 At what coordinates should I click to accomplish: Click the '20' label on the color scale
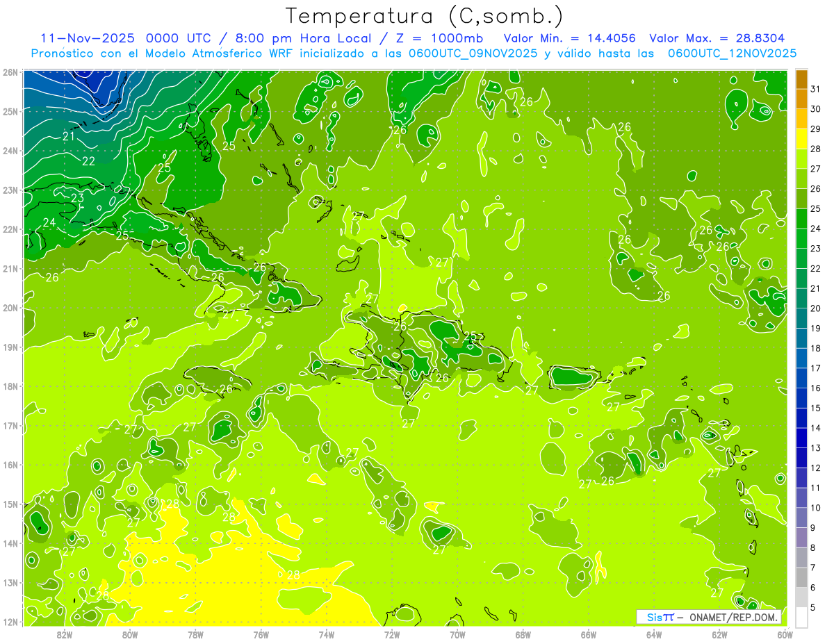tap(815, 308)
